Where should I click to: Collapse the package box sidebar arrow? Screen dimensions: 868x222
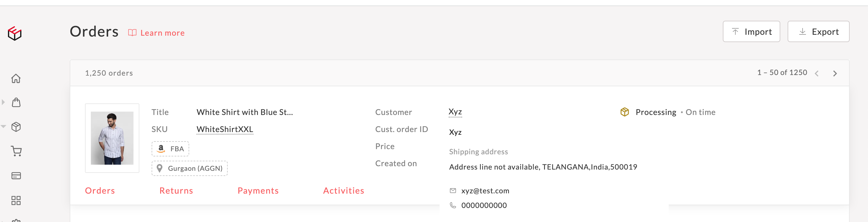(x=3, y=127)
